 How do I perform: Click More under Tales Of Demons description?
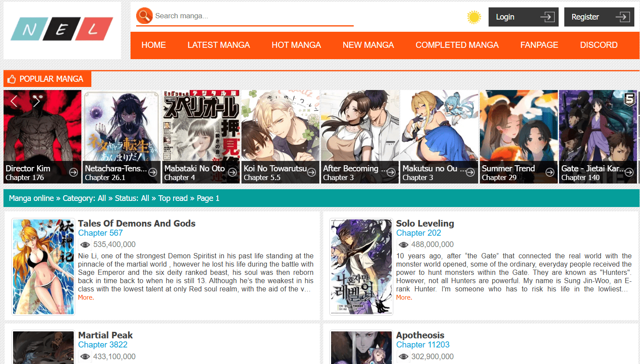click(86, 297)
